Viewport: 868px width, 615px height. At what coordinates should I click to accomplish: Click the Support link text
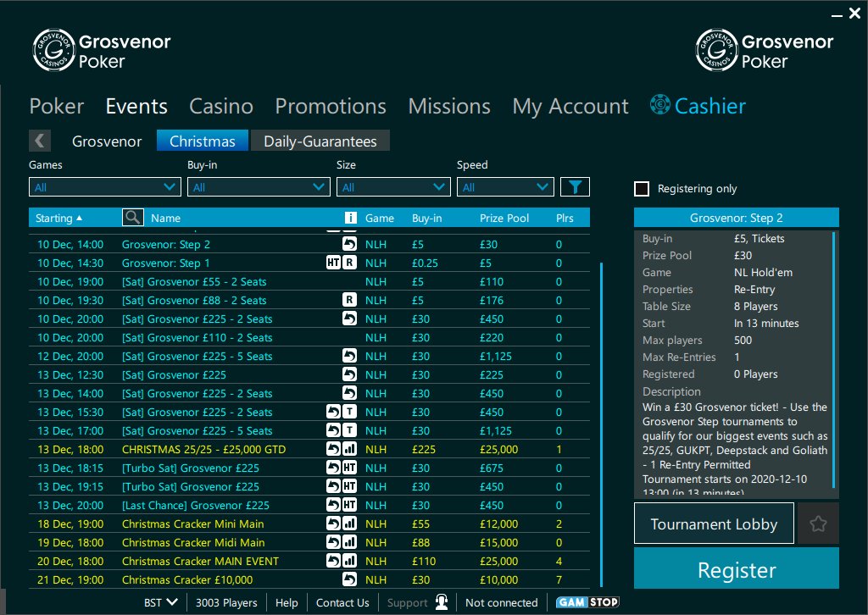[407, 602]
